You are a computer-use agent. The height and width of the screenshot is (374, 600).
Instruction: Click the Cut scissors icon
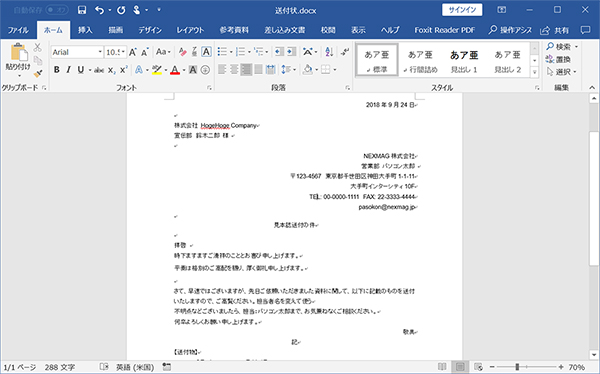click(38, 47)
